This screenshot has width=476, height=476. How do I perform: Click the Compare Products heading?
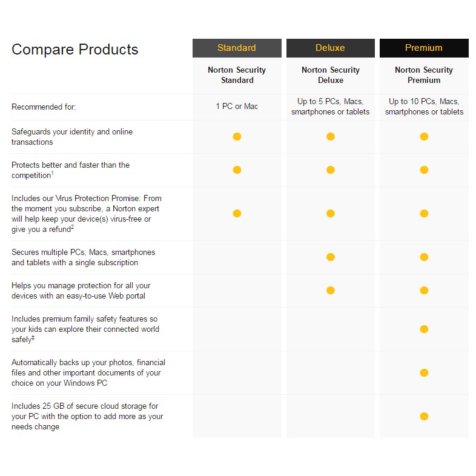[x=75, y=50]
